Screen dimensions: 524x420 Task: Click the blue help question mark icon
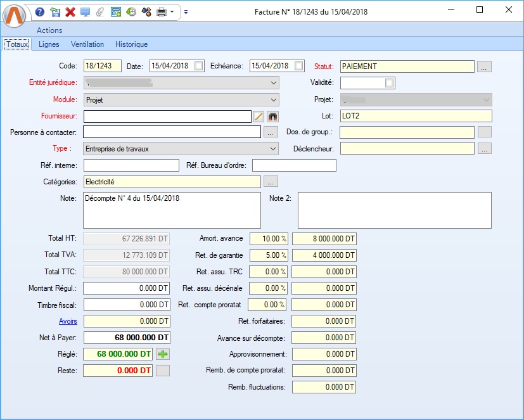pos(40,12)
